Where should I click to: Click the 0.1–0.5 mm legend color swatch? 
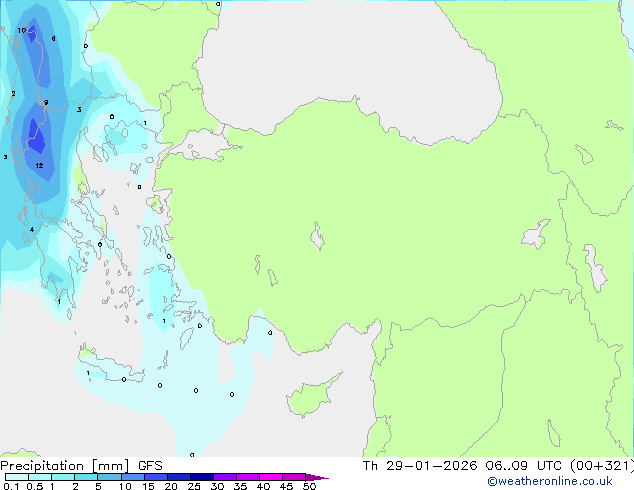(17, 477)
